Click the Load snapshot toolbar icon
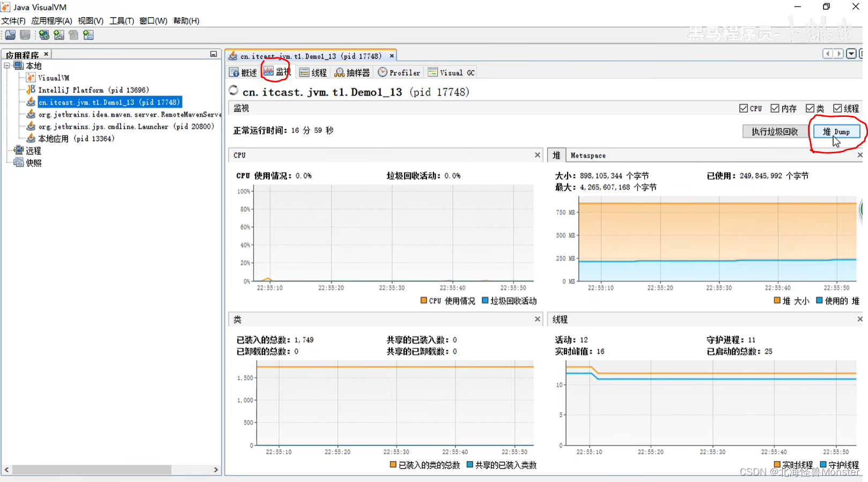 [10, 35]
